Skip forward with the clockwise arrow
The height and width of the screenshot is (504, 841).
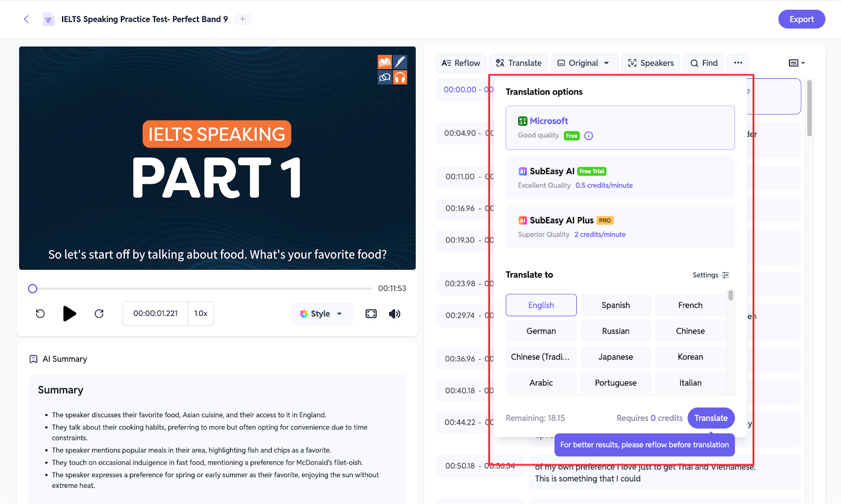pyautogui.click(x=99, y=314)
